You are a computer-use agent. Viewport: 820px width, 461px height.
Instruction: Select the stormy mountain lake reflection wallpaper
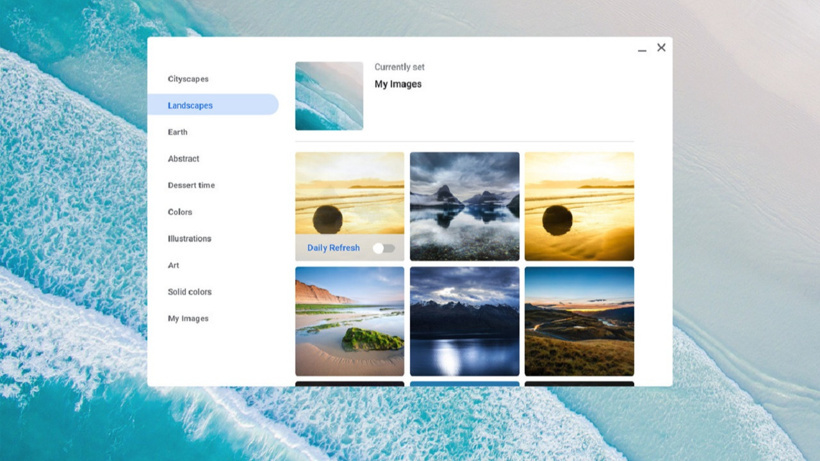click(x=464, y=206)
